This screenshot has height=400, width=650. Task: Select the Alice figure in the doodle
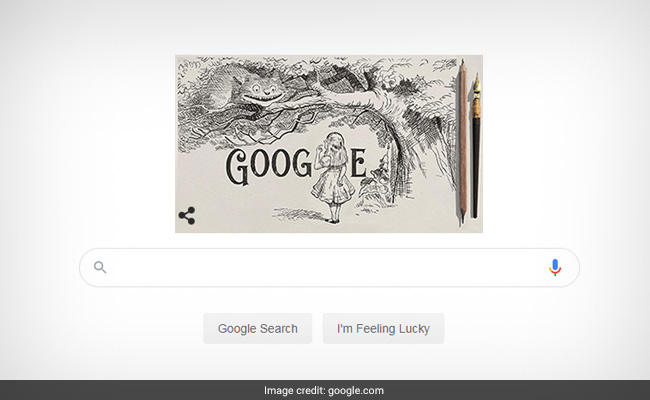pyautogui.click(x=333, y=177)
